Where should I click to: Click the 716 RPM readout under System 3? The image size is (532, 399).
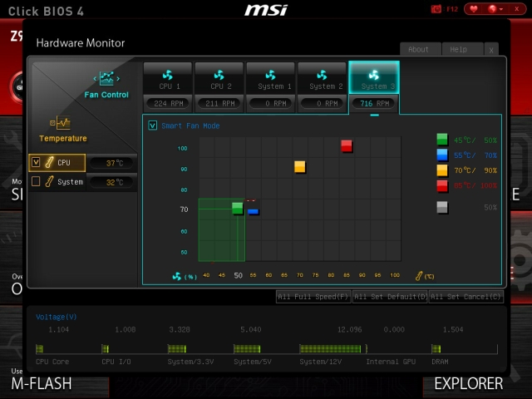point(374,103)
